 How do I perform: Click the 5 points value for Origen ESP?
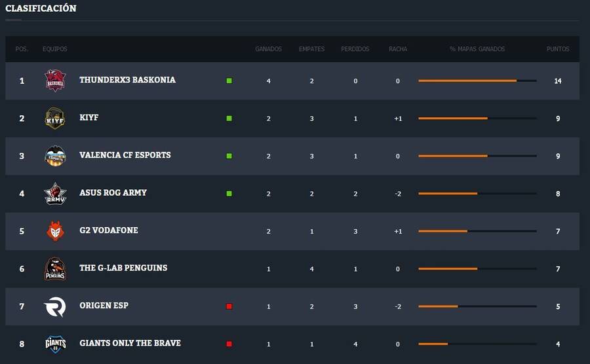tap(558, 306)
